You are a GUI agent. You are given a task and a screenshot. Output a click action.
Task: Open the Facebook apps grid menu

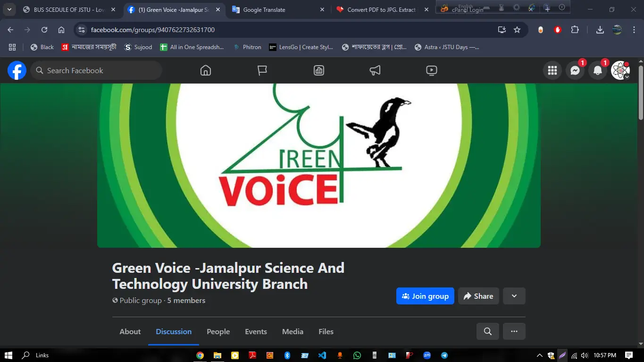click(552, 71)
